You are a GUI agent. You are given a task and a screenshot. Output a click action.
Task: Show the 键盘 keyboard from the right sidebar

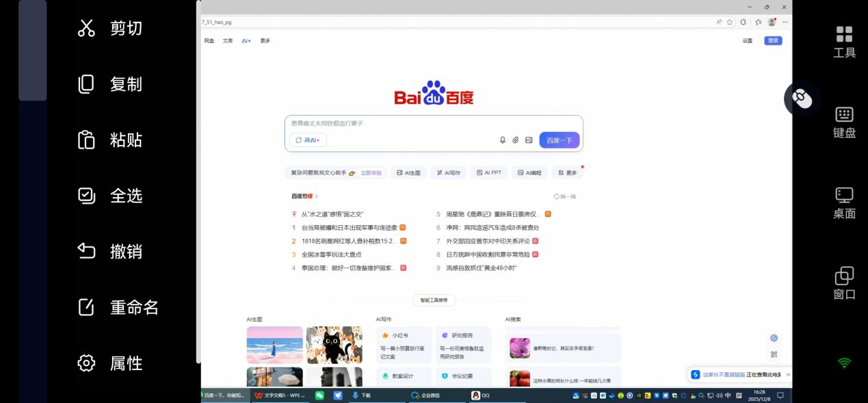(844, 123)
